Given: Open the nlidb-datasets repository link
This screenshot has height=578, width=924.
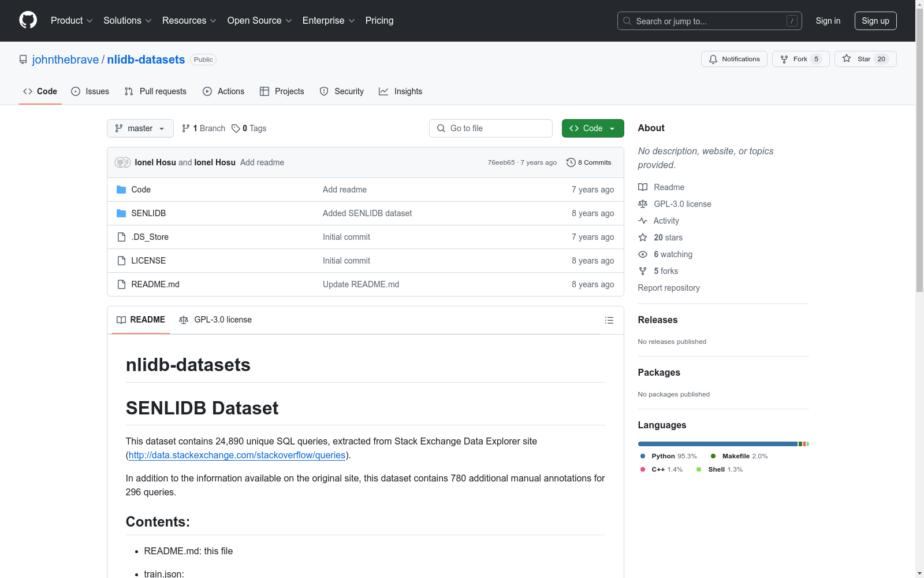Looking at the screenshot, I should 146,60.
